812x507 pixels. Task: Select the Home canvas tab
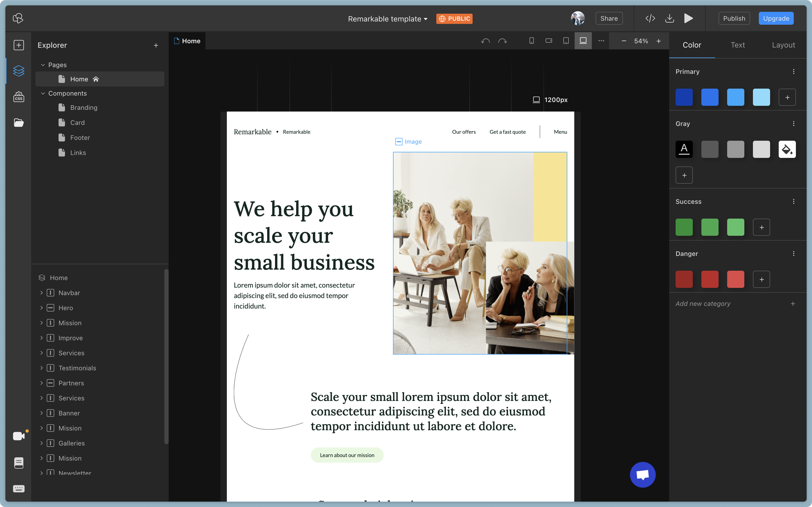(x=187, y=41)
